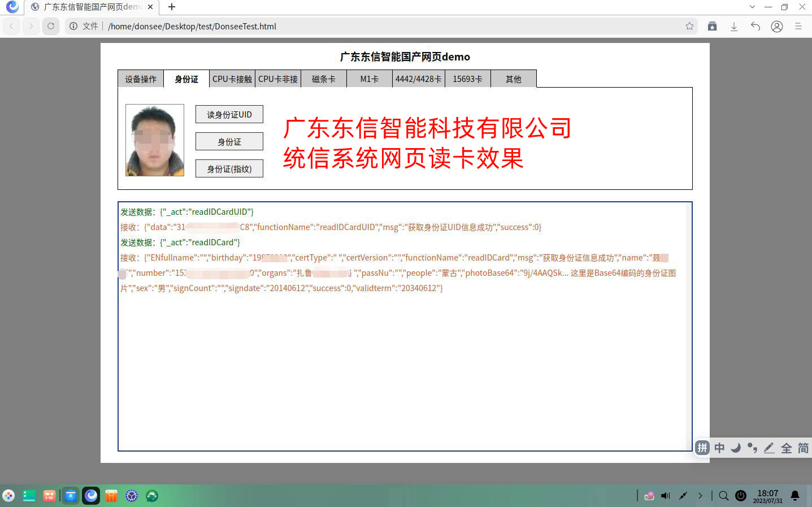Expand the tray arrow for hidden icons
This screenshot has width=812, height=507.
click(700, 496)
